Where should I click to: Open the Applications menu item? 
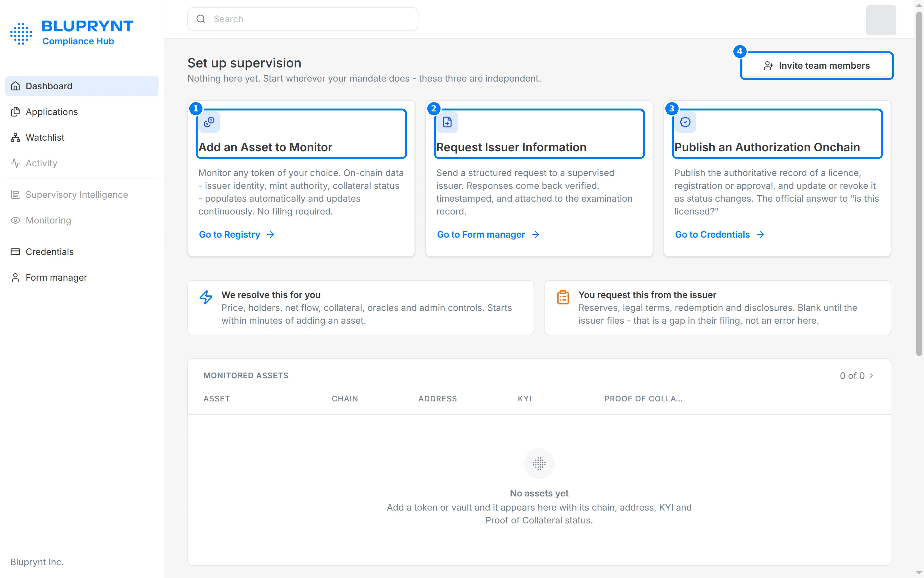click(82, 112)
